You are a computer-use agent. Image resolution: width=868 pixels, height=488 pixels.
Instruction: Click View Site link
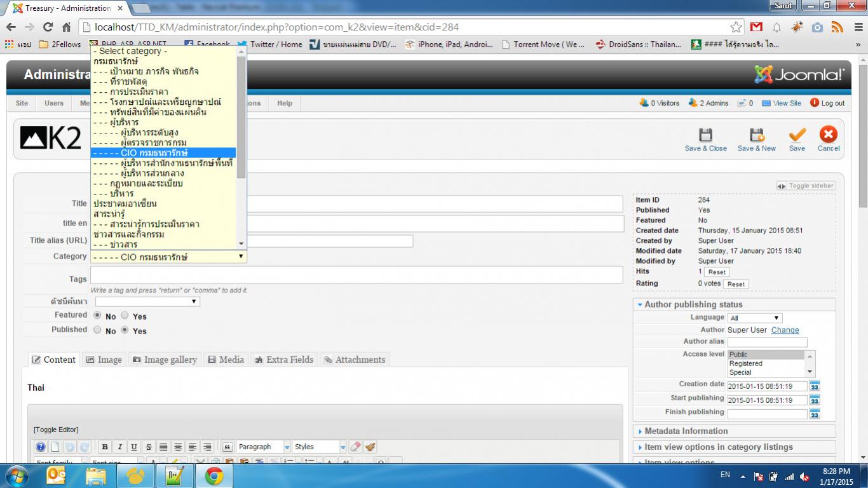[787, 103]
